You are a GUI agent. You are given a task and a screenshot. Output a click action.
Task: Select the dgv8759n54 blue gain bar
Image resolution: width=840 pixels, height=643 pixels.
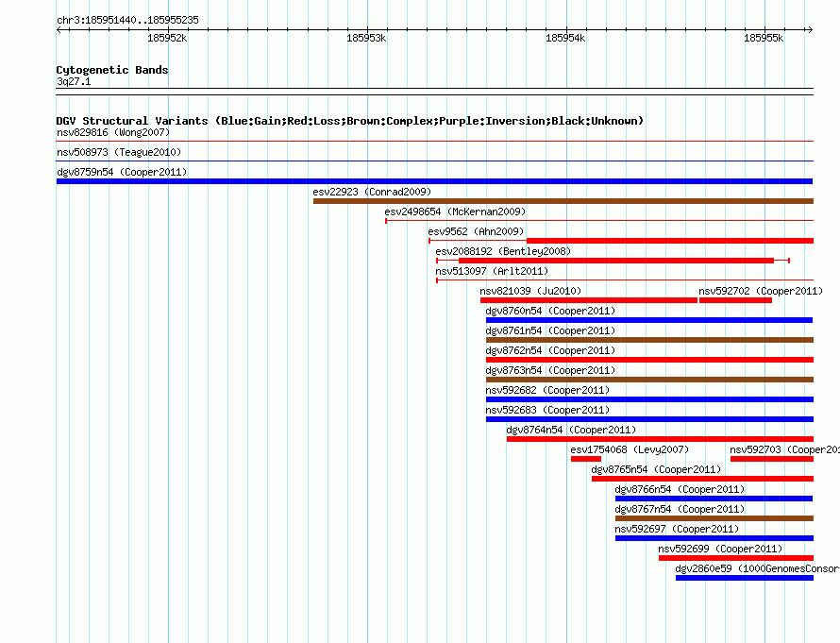[434, 181]
